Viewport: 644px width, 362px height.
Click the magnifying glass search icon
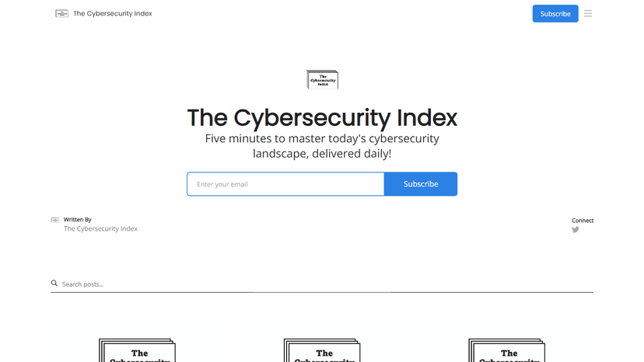(x=54, y=284)
